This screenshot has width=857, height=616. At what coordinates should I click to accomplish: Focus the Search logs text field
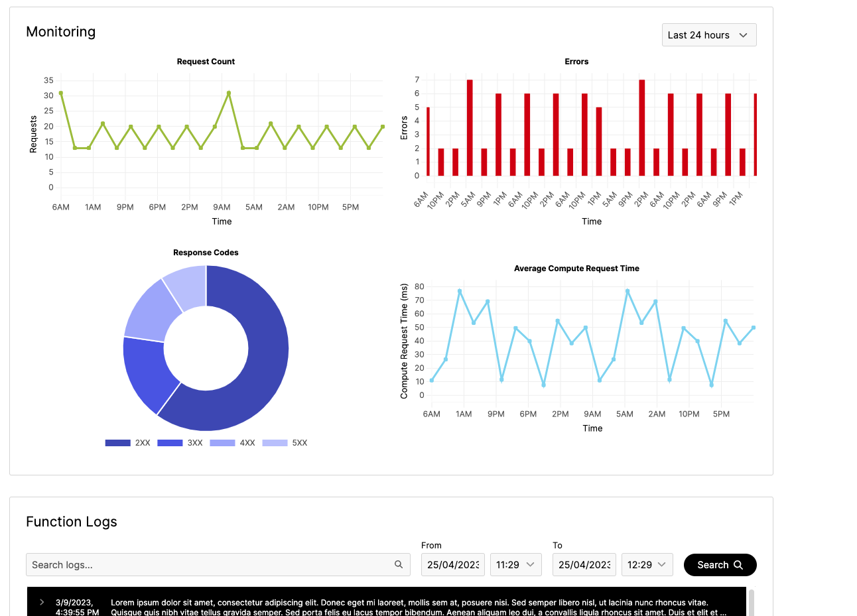218,565
